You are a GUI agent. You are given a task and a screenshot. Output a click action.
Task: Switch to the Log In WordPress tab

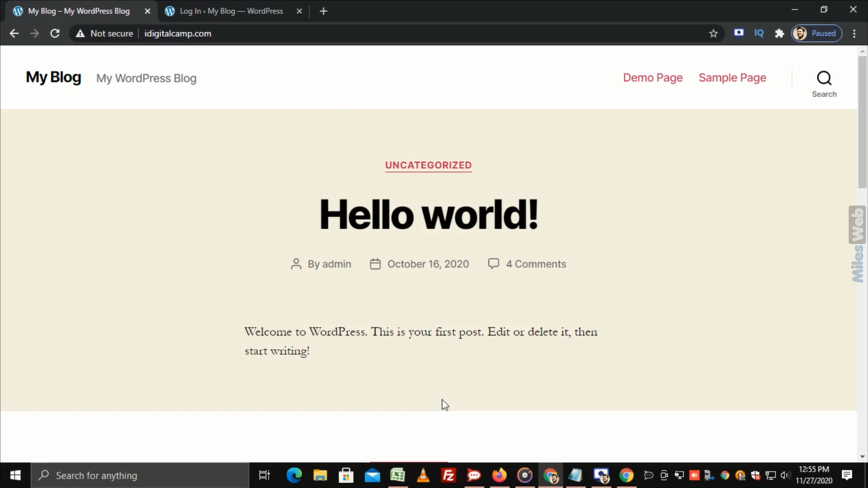231,11
